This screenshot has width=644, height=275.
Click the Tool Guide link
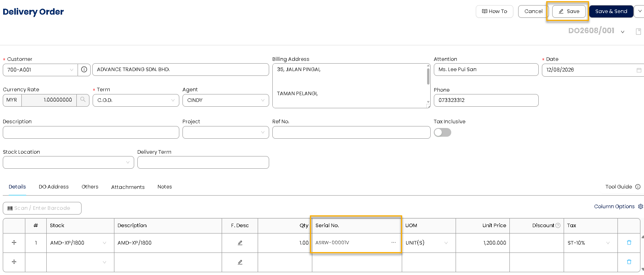619,187
